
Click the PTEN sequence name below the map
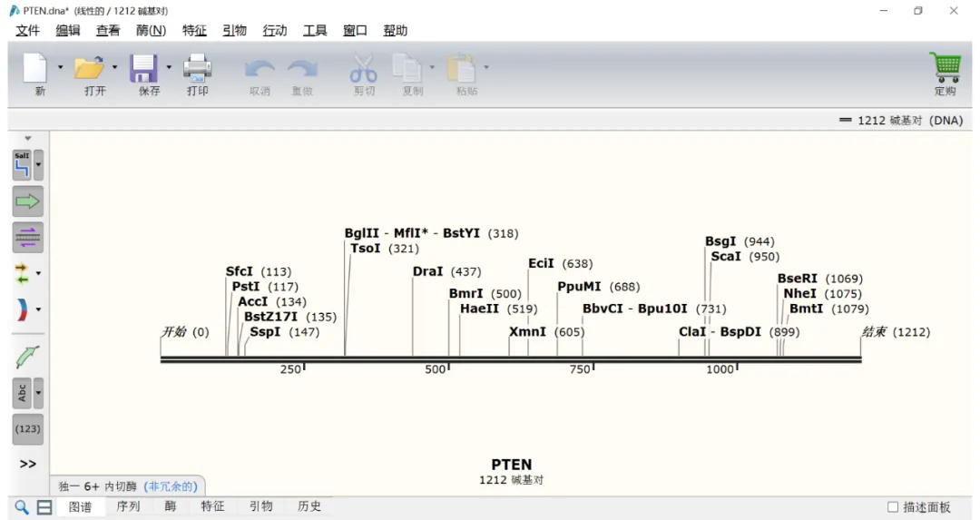[x=511, y=465]
